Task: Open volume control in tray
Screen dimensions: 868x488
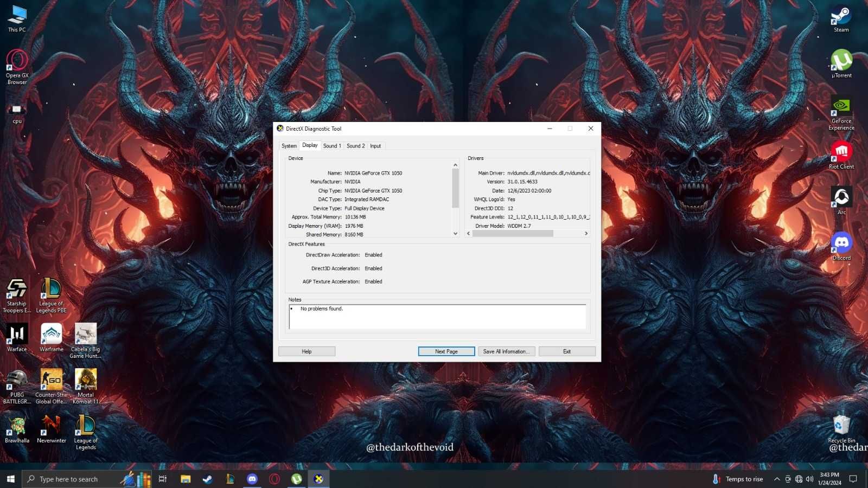Action: click(x=809, y=479)
